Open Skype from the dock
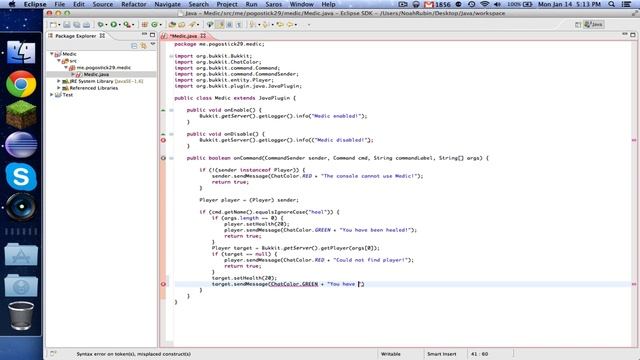The width and height of the screenshot is (640, 360). [21, 177]
